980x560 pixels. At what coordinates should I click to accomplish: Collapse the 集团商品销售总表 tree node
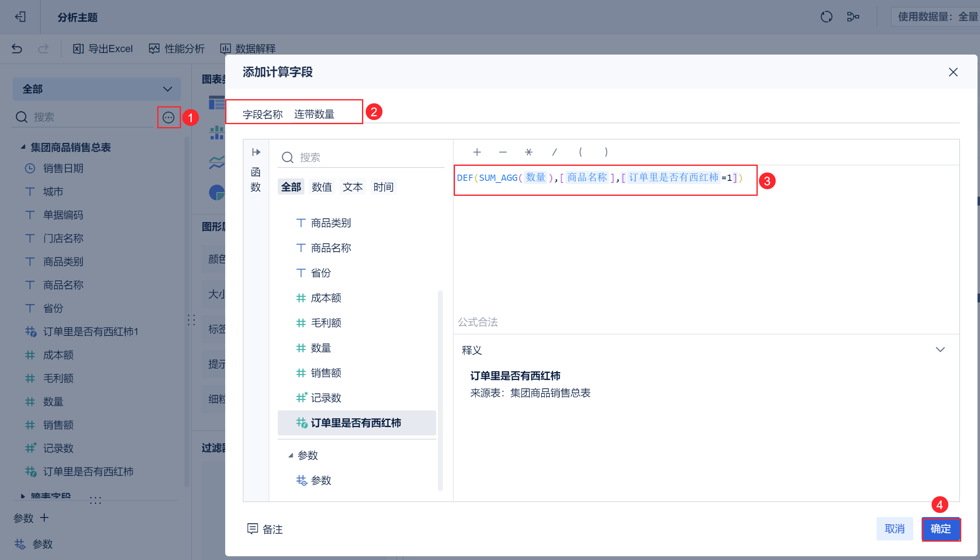tap(23, 147)
